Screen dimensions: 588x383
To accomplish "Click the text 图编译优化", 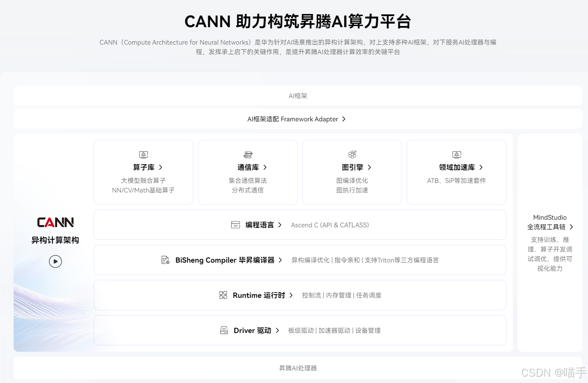I will pos(352,181).
